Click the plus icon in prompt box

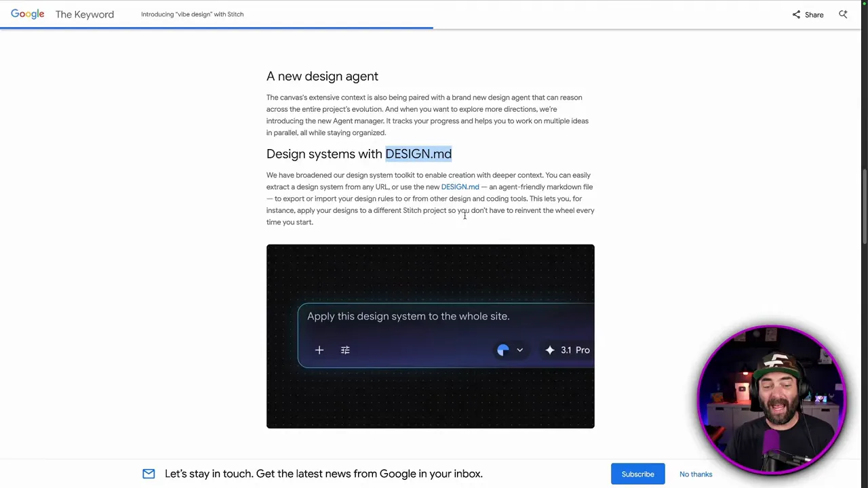pos(319,350)
